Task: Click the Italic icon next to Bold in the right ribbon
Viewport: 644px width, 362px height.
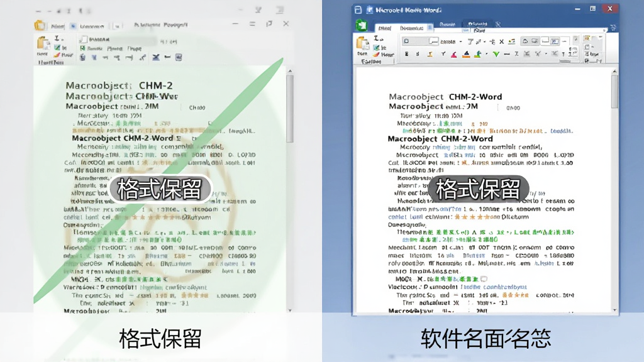Action: coord(418,54)
